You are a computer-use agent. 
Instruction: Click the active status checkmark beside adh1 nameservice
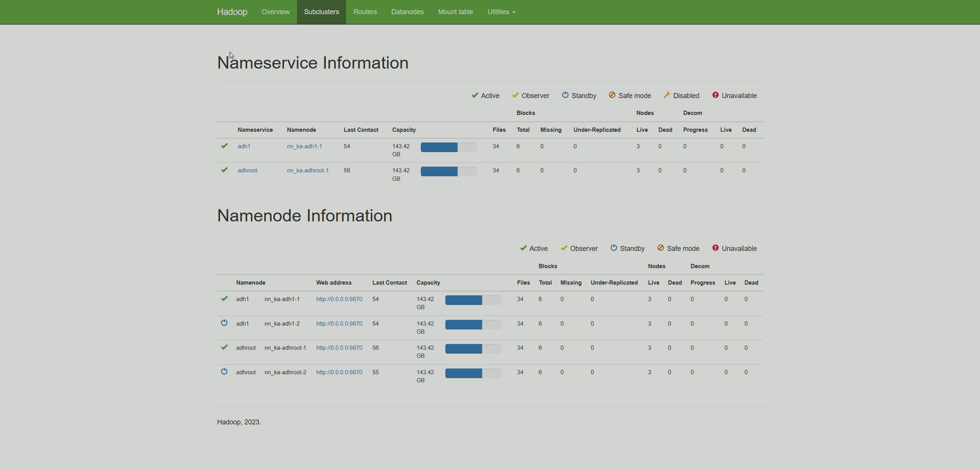point(224,146)
